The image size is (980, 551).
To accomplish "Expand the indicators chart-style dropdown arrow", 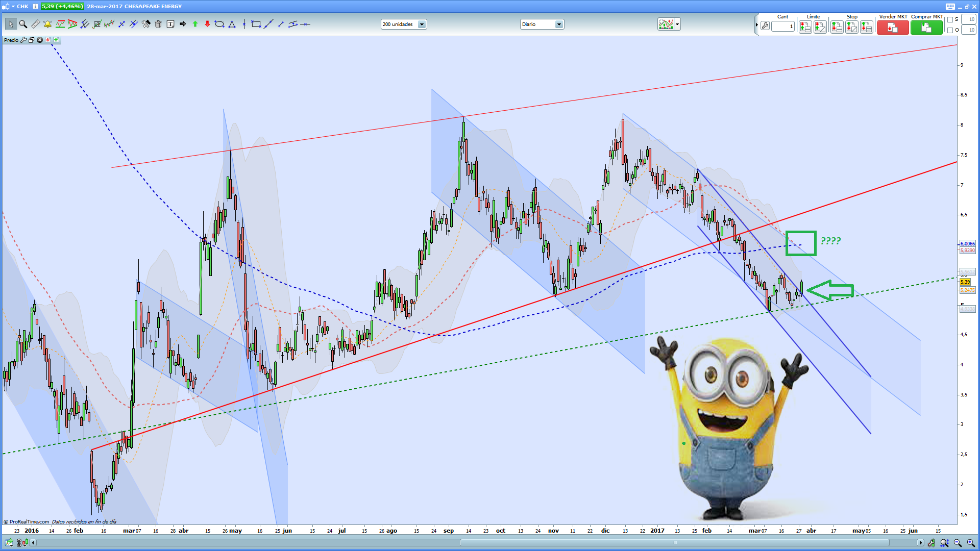I will coord(677,24).
